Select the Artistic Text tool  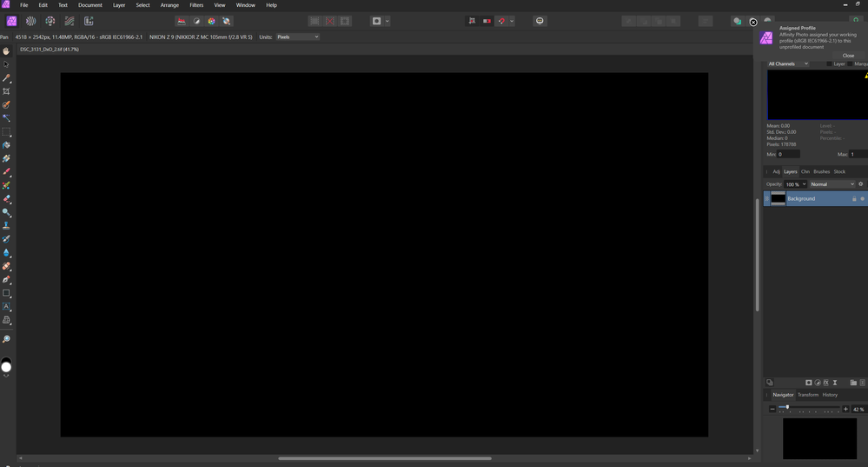(x=7, y=306)
